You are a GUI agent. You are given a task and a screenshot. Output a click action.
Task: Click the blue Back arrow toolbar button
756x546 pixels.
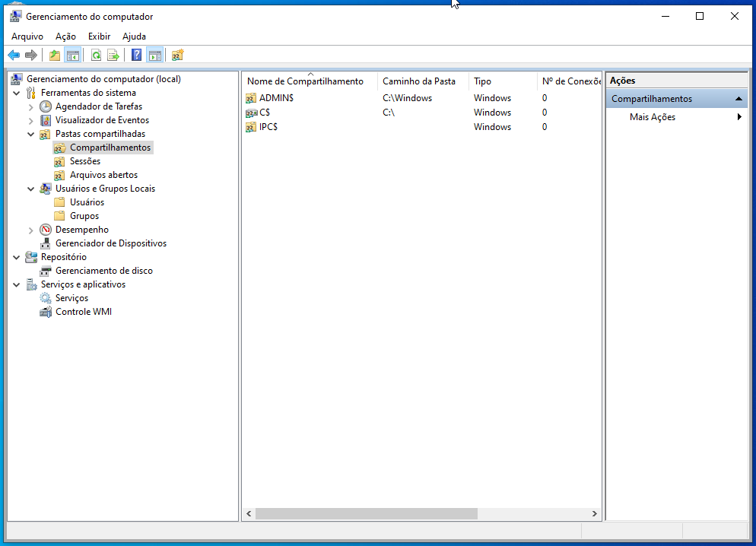coord(14,56)
